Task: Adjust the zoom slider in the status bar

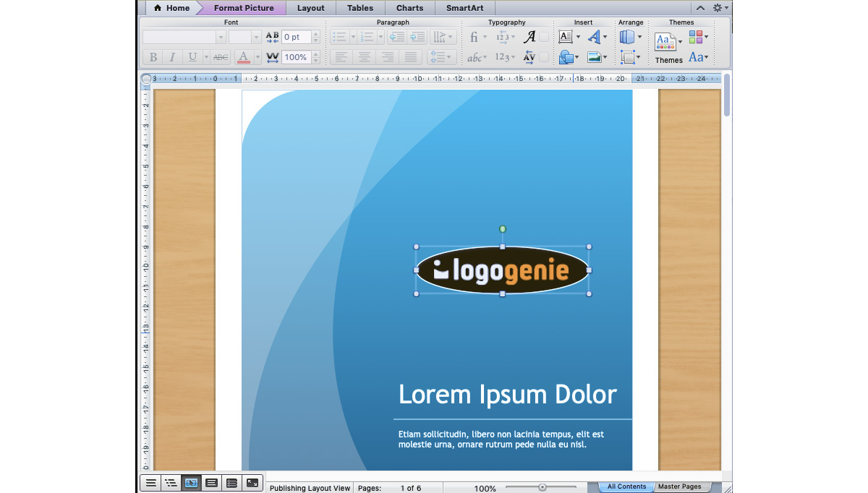Action: 541,486
